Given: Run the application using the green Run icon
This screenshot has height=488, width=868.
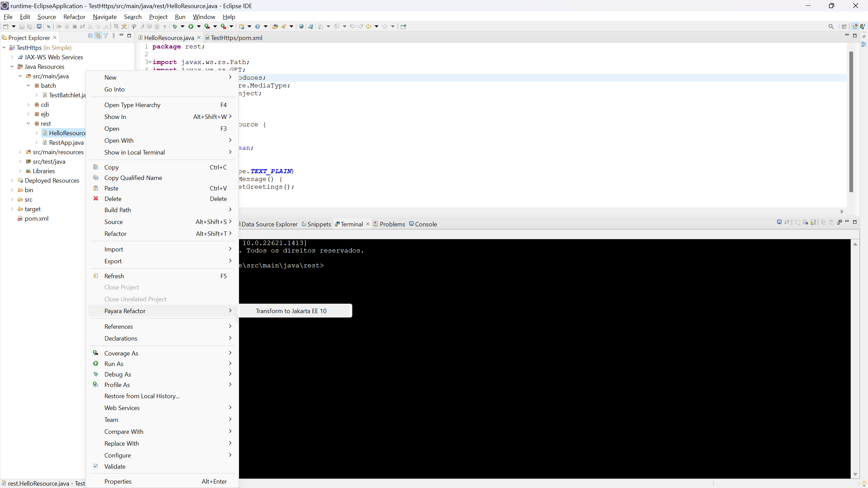Looking at the screenshot, I should coord(191,26).
